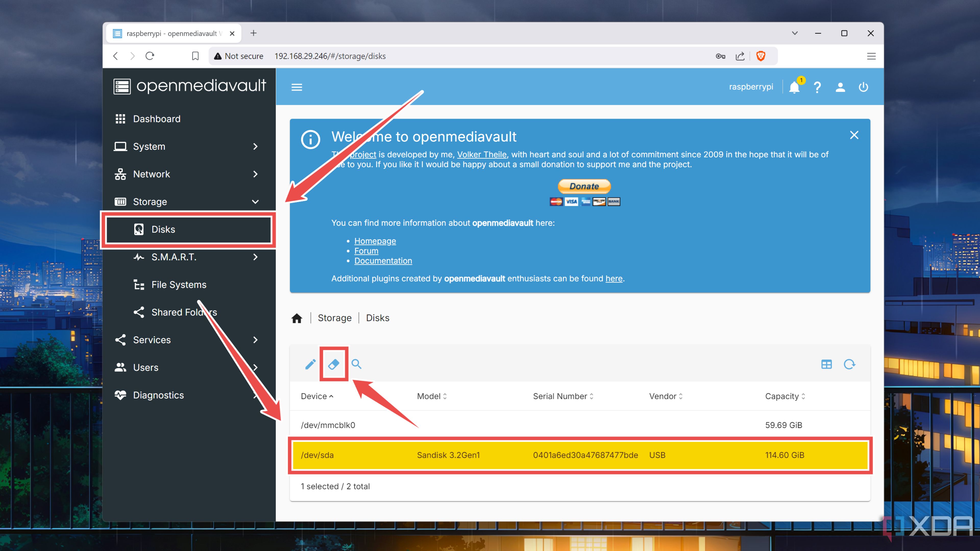Click the browser back arrow

tap(116, 56)
